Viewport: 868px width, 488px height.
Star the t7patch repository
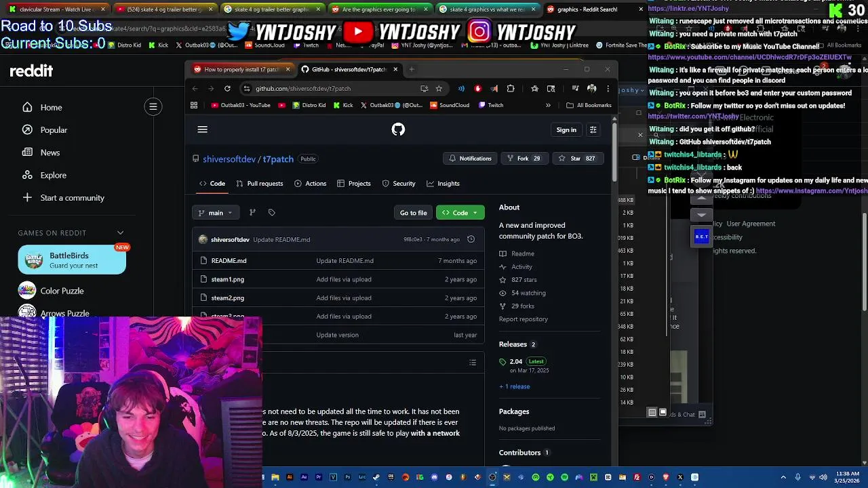(x=576, y=159)
